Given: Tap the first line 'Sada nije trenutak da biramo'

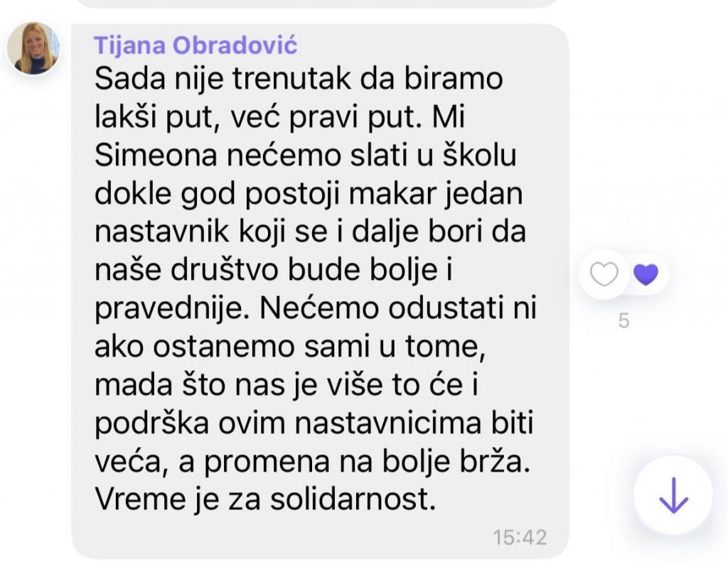Looking at the screenshot, I should [x=299, y=78].
